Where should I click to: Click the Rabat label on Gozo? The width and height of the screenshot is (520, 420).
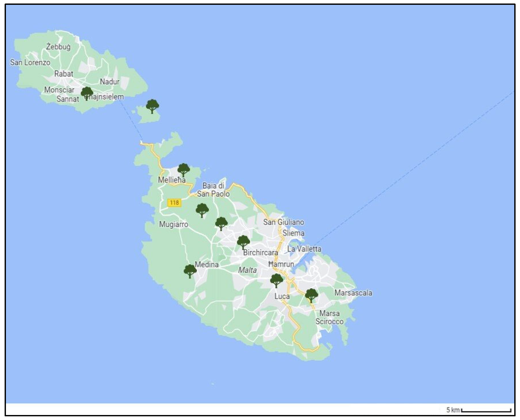pyautogui.click(x=63, y=74)
